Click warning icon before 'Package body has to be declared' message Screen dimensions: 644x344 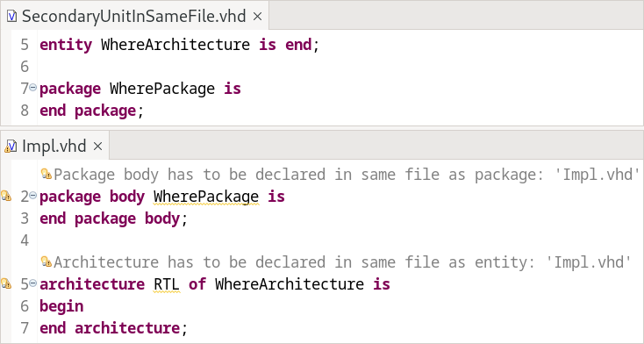coord(46,175)
